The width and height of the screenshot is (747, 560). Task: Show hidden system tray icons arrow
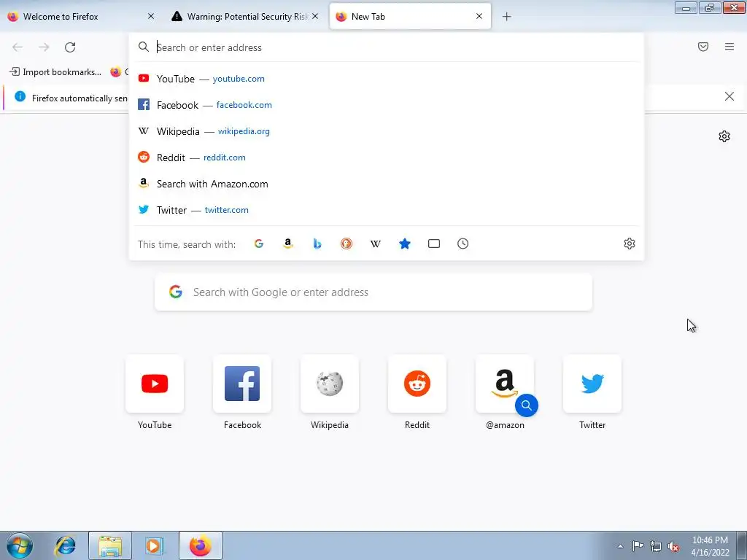[x=620, y=546]
